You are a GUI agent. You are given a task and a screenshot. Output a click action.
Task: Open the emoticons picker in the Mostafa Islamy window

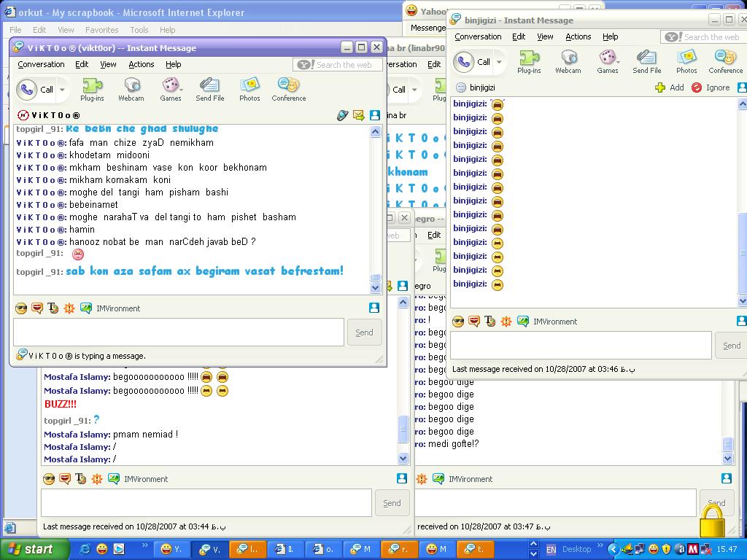tap(49, 479)
